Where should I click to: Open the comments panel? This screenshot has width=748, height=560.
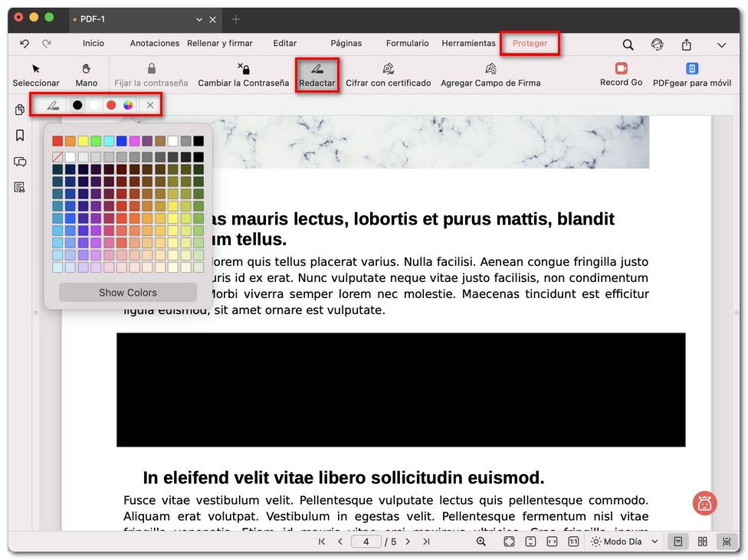coord(19,162)
